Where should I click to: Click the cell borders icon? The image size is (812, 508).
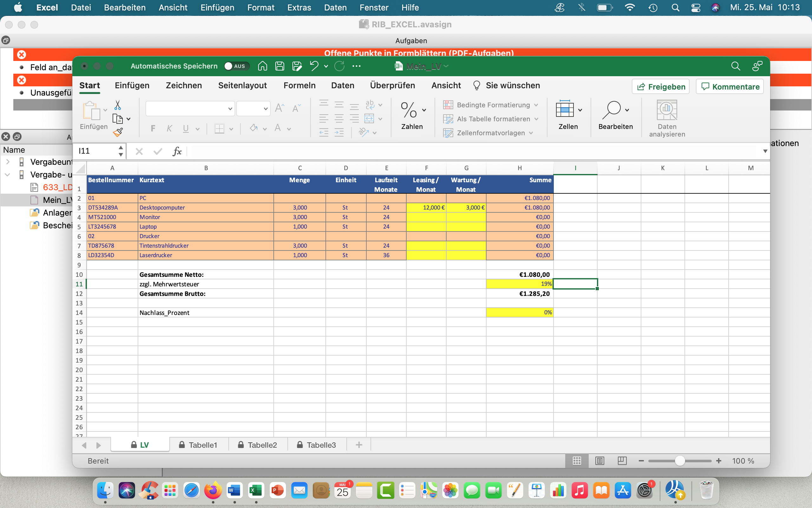pos(219,128)
